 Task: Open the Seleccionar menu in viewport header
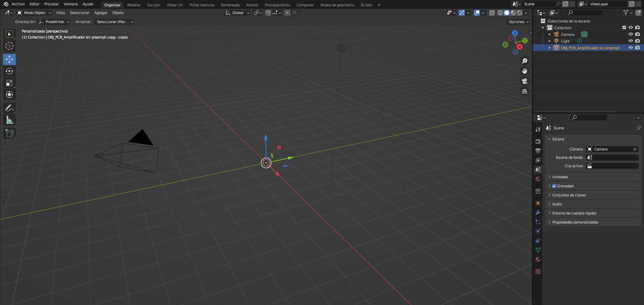point(80,13)
